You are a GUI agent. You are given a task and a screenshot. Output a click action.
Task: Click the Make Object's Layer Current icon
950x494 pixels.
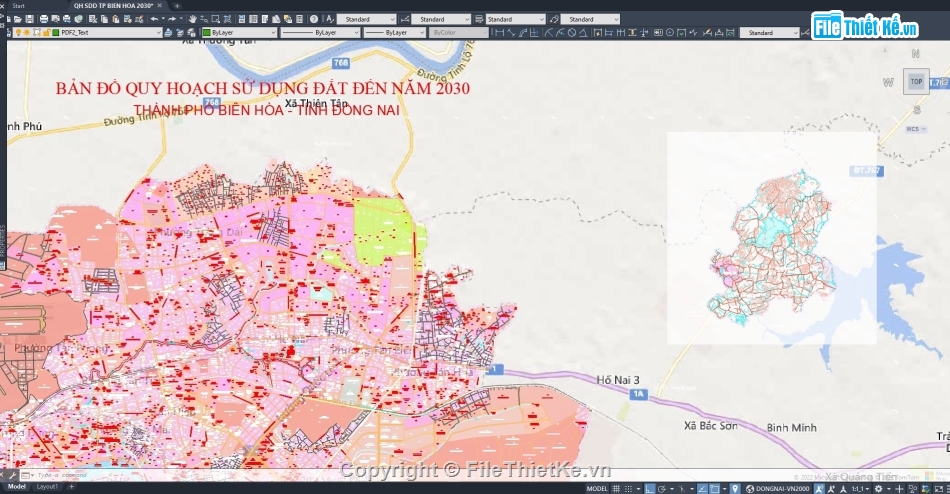(x=168, y=33)
